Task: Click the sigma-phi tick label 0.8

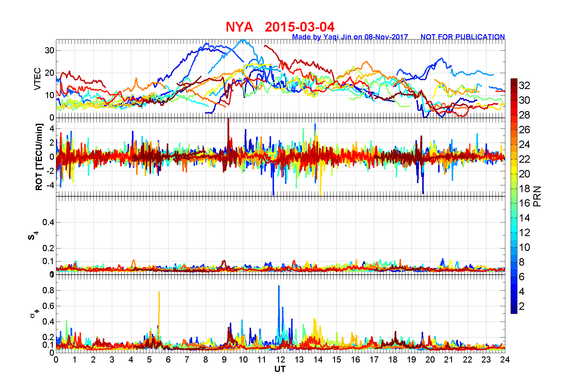Action: coord(48,290)
